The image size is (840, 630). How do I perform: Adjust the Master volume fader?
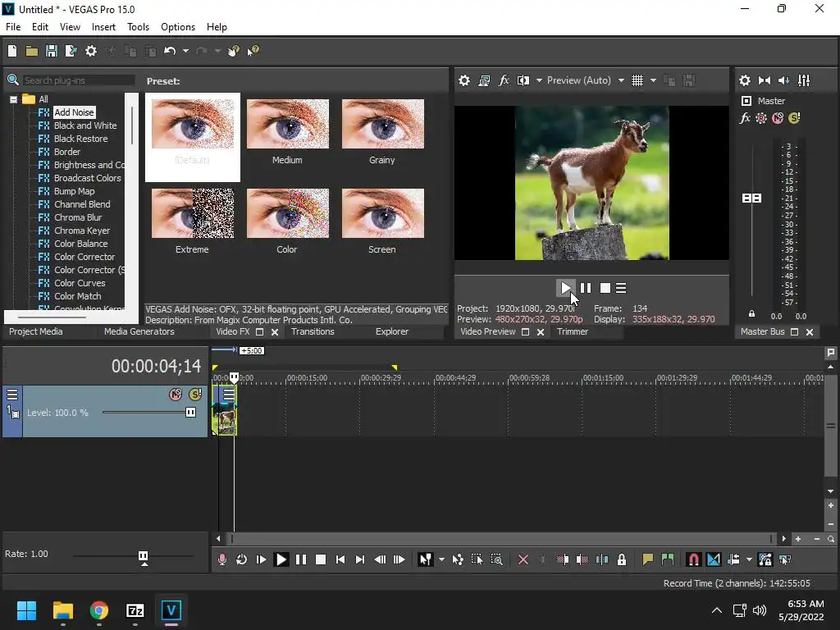pyautogui.click(x=751, y=199)
